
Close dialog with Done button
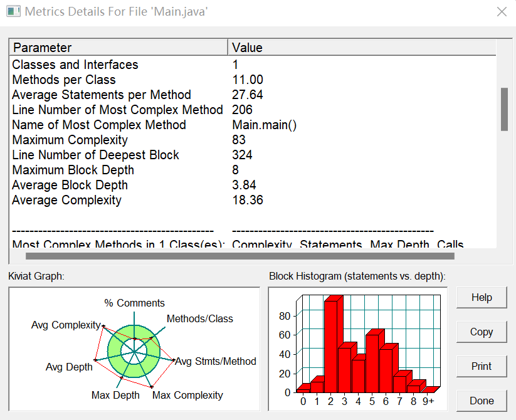click(482, 401)
